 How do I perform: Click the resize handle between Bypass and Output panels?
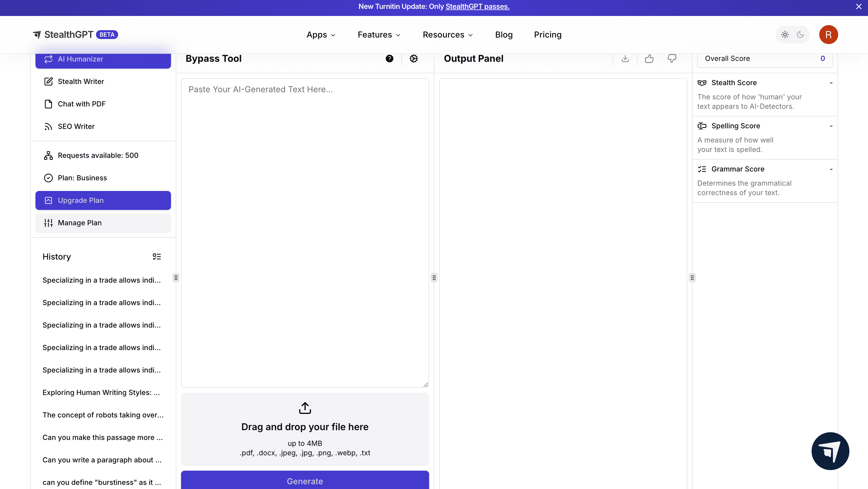434,278
